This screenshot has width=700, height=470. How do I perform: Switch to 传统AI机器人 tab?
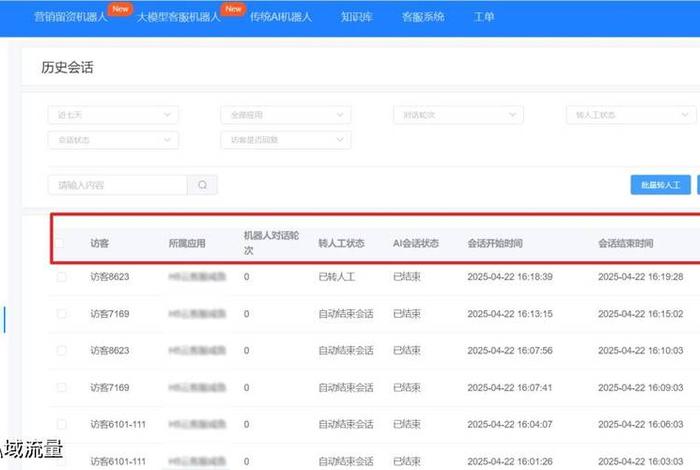pyautogui.click(x=280, y=17)
